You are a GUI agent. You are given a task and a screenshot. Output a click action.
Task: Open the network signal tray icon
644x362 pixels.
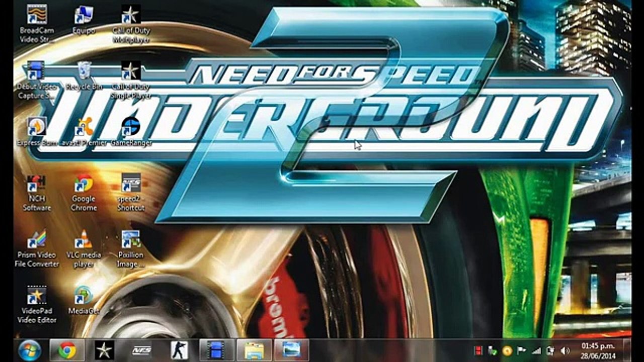536,350
